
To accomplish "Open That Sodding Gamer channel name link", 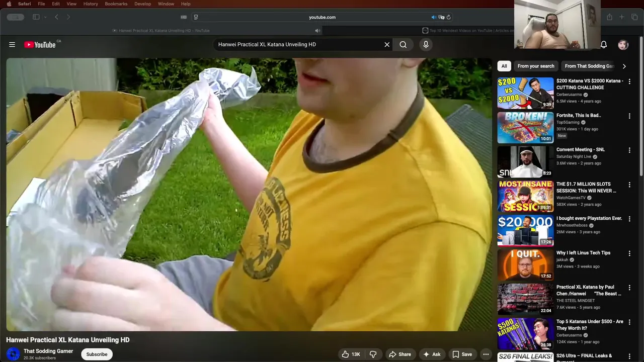I will [48, 351].
